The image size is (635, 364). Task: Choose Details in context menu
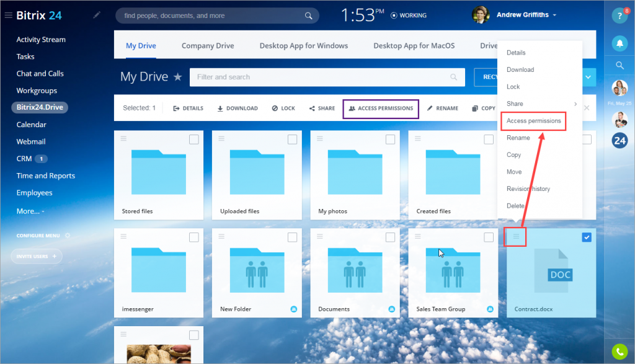[x=516, y=53]
